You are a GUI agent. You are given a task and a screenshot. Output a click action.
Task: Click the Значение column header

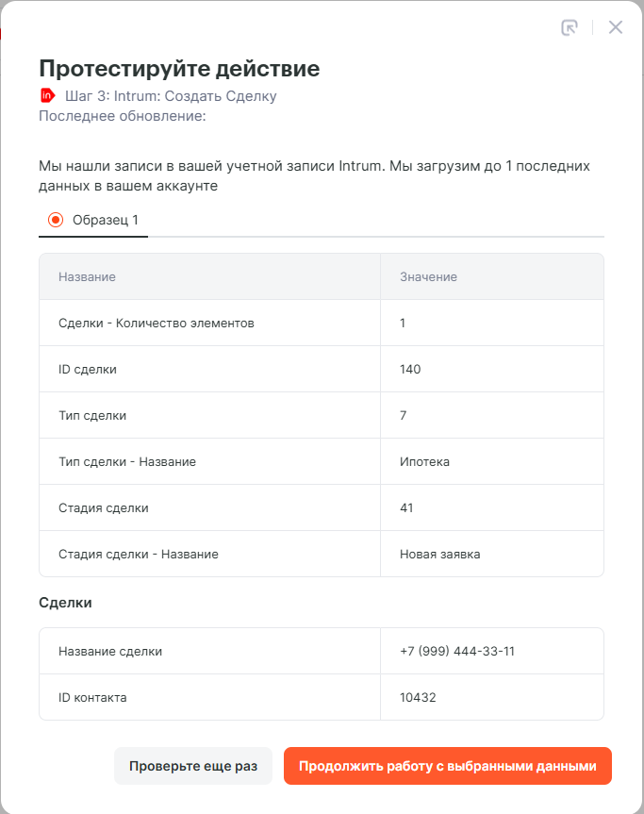tap(428, 276)
